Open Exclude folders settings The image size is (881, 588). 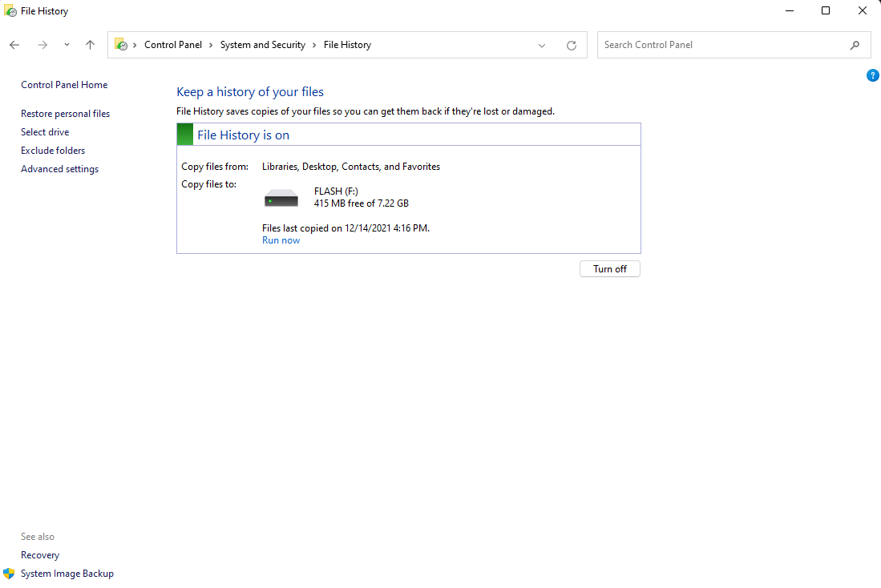[x=52, y=150]
